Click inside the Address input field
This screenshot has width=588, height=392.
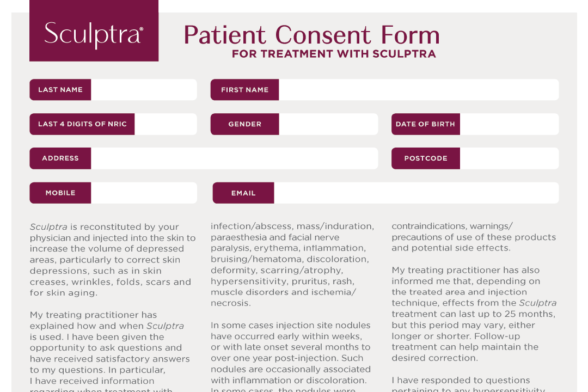[234, 158]
